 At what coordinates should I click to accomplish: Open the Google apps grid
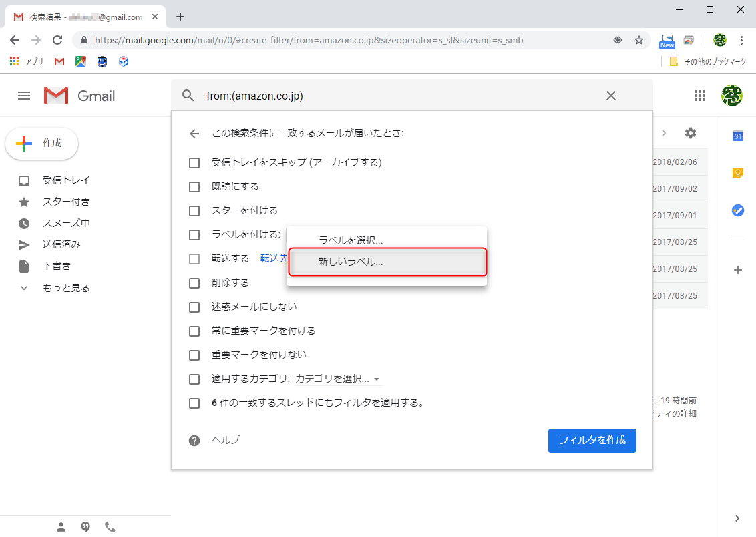click(x=700, y=96)
